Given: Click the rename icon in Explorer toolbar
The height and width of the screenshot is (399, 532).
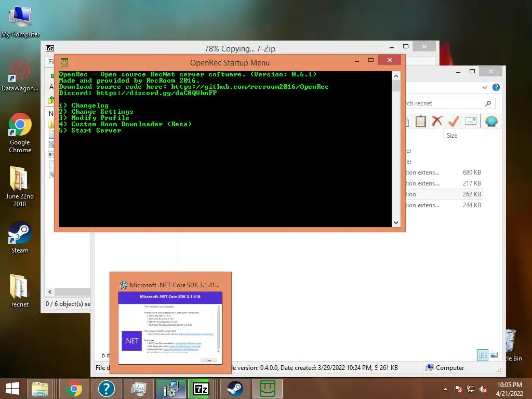Looking at the screenshot, I should click(471, 121).
